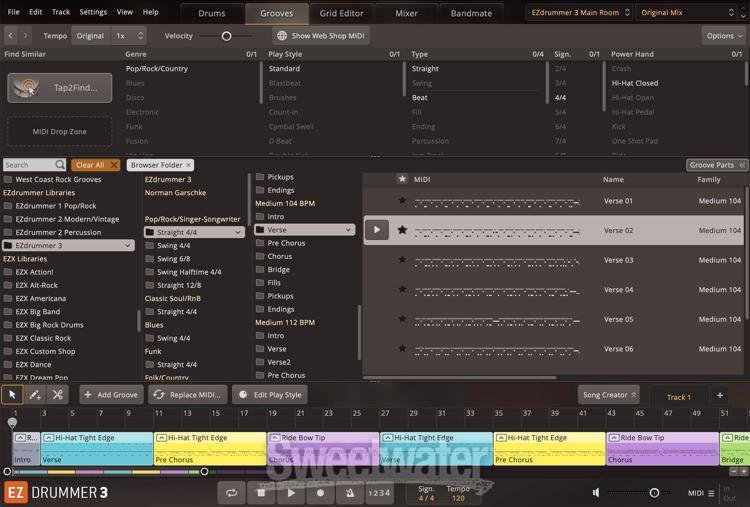Click the Tap2Find drum icon button
750x507 pixels.
pos(60,88)
